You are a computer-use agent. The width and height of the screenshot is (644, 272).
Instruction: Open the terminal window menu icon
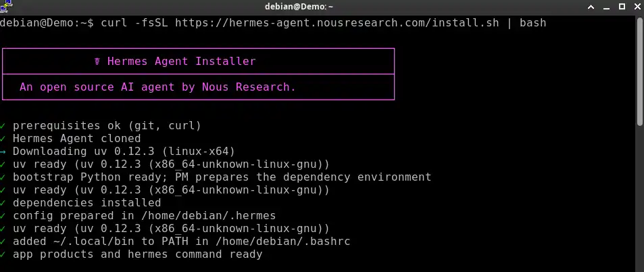click(6, 6)
